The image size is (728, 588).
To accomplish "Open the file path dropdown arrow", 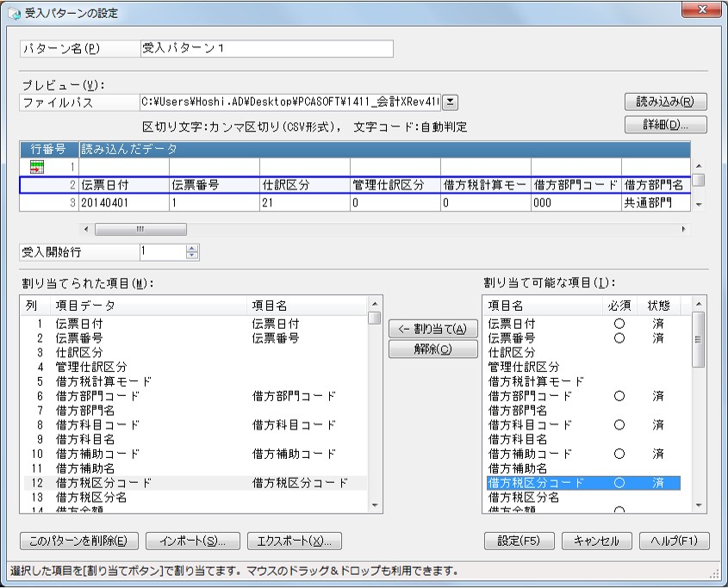I will [451, 102].
